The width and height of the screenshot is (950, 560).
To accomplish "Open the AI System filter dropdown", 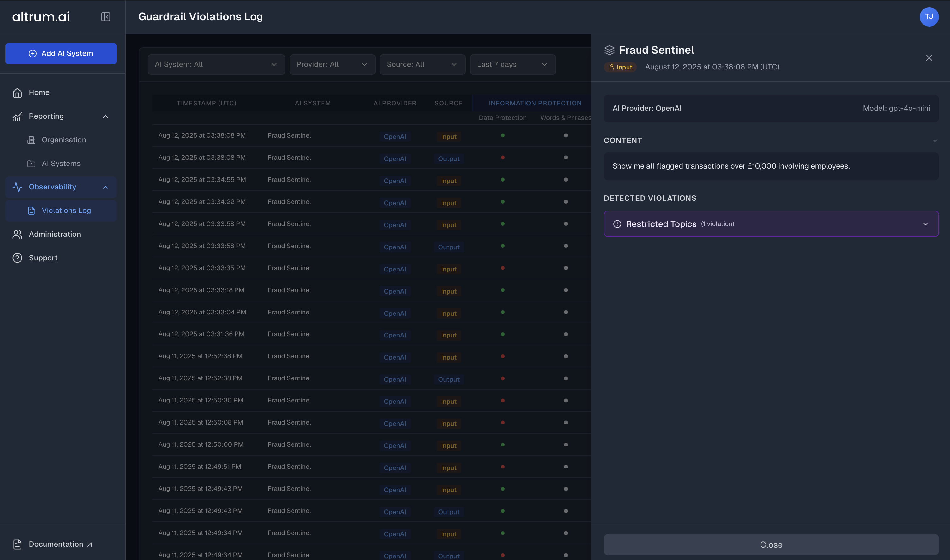I will (x=216, y=64).
